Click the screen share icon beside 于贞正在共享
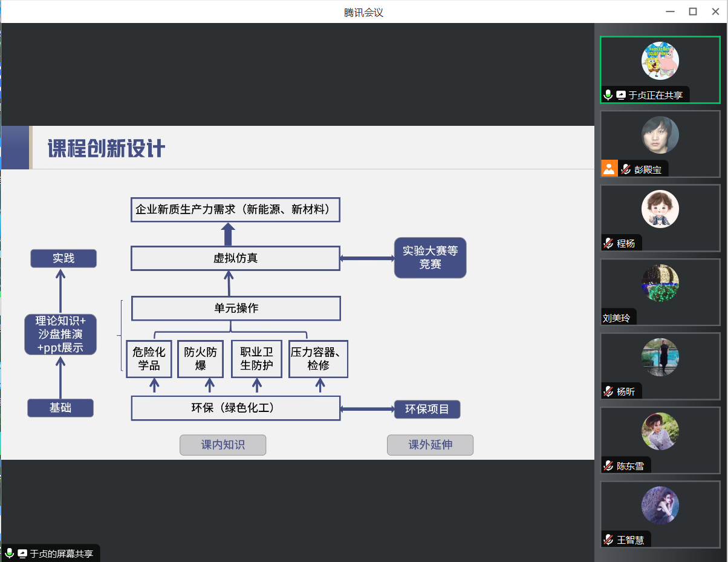The height and width of the screenshot is (562, 728). [621, 95]
